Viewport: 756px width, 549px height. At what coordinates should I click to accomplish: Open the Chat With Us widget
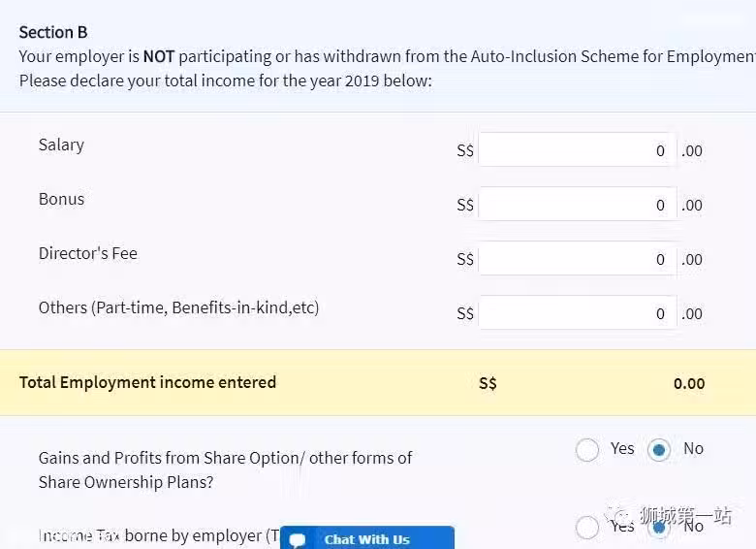click(x=367, y=538)
